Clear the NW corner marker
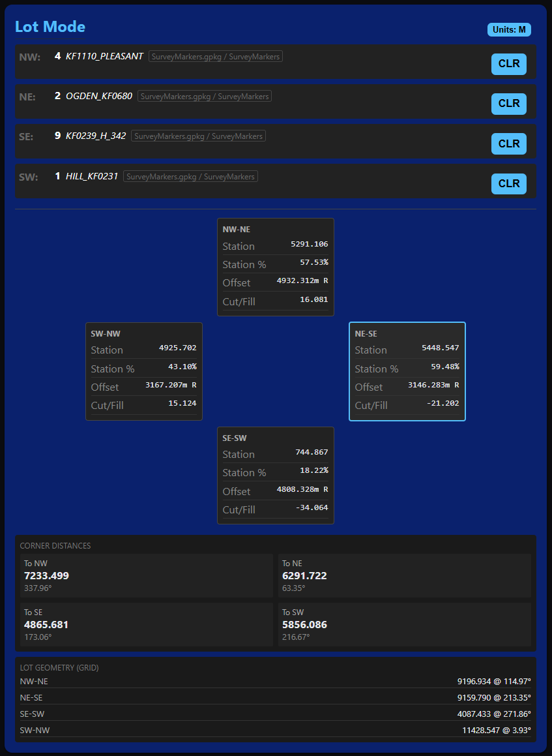 pos(508,64)
